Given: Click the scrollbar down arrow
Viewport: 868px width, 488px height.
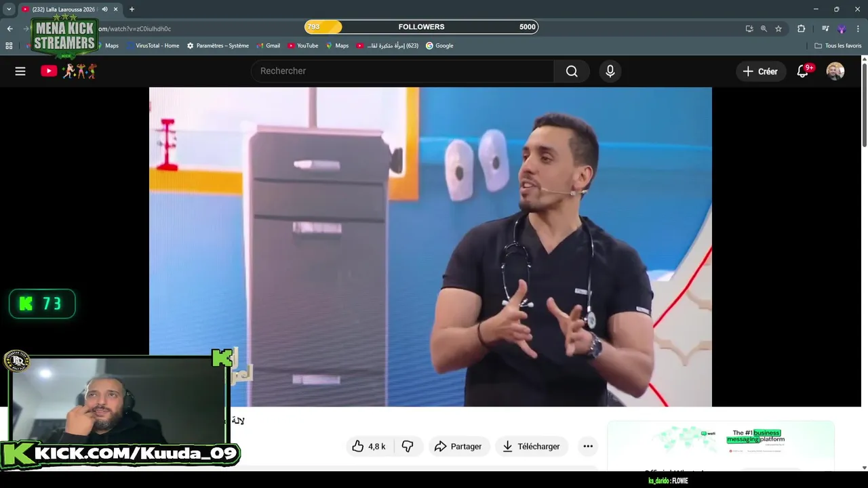Looking at the screenshot, I should pyautogui.click(x=864, y=468).
